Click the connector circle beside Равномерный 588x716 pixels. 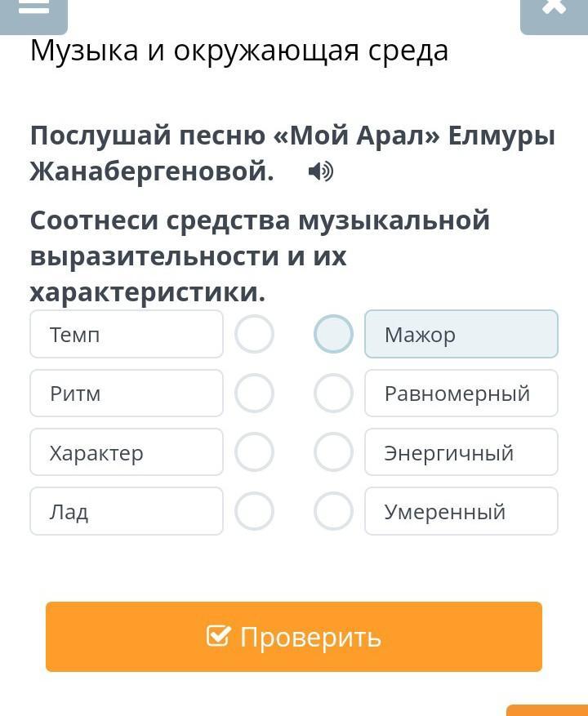click(333, 394)
